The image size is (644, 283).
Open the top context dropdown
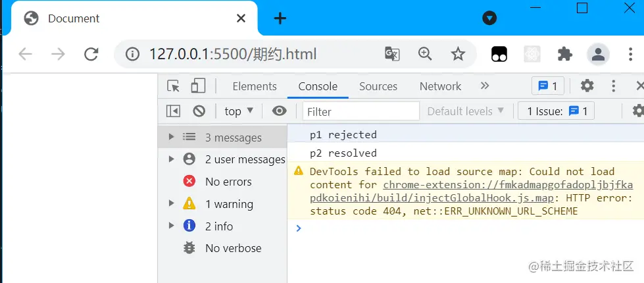239,111
